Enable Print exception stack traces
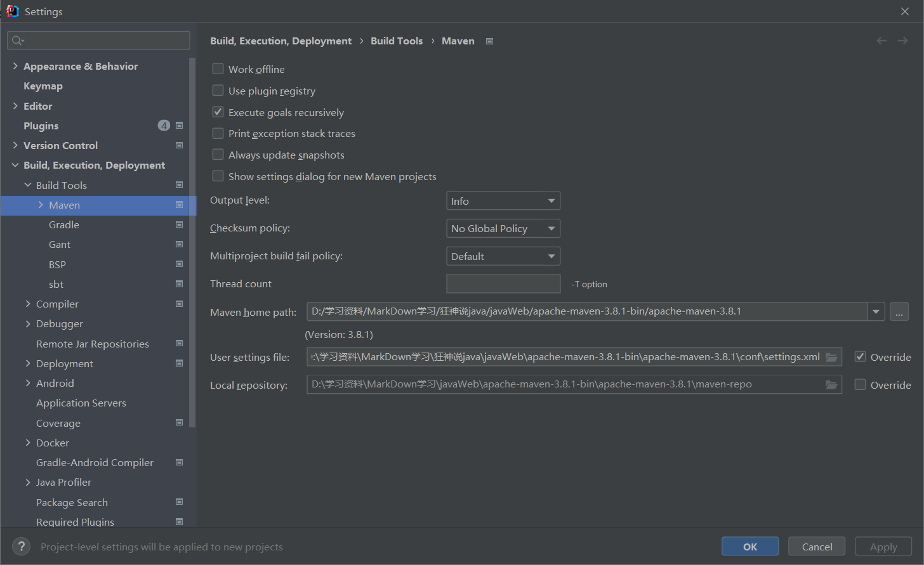The height and width of the screenshot is (565, 924). click(218, 133)
